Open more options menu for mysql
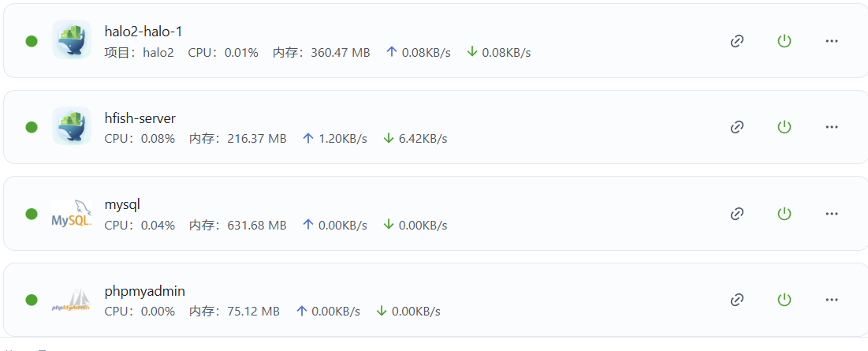Viewport: 868px width, 351px height. (x=831, y=214)
